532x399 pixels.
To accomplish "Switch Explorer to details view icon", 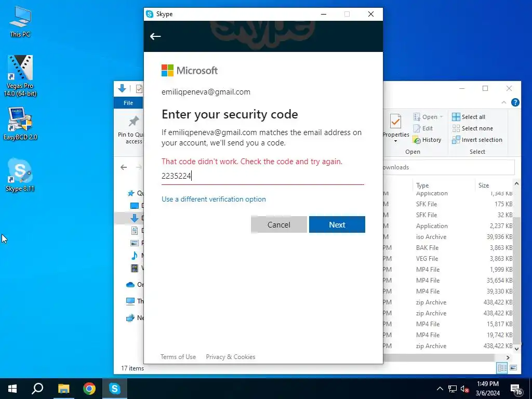I will pos(502,368).
